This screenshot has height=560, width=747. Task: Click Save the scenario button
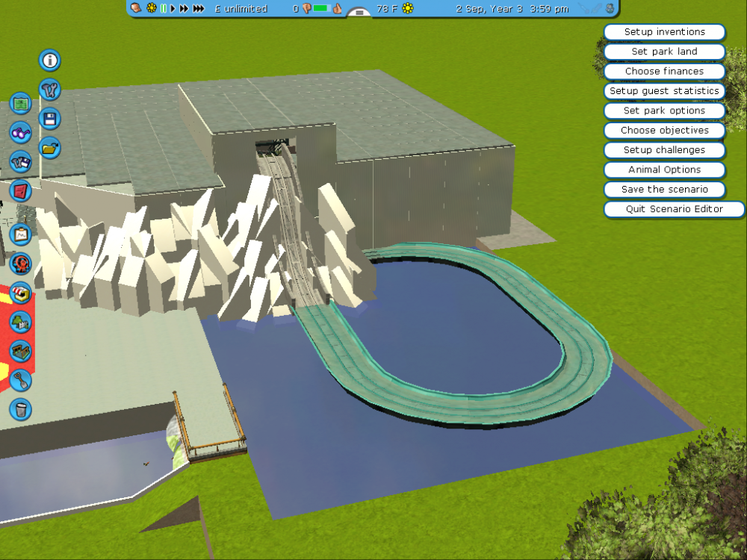(664, 189)
